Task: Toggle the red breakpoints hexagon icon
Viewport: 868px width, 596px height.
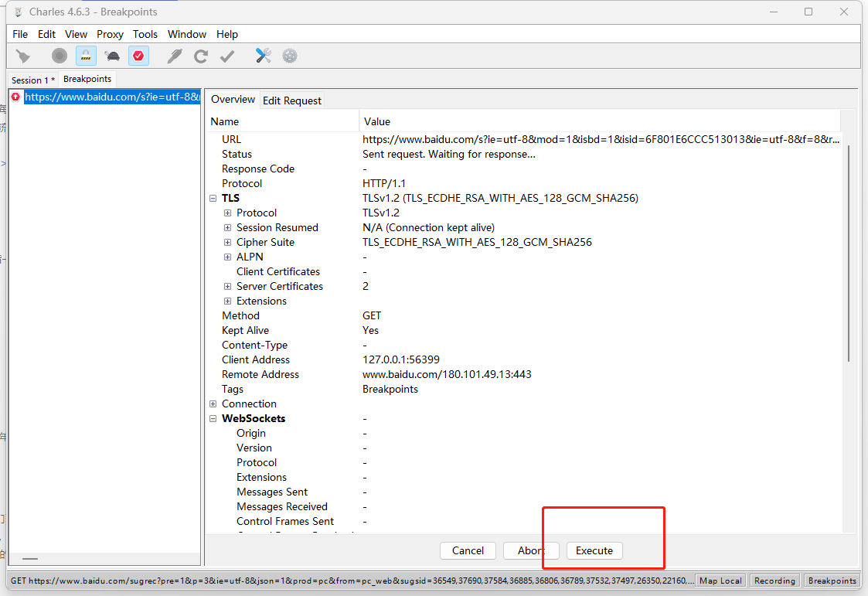Action: (138, 56)
